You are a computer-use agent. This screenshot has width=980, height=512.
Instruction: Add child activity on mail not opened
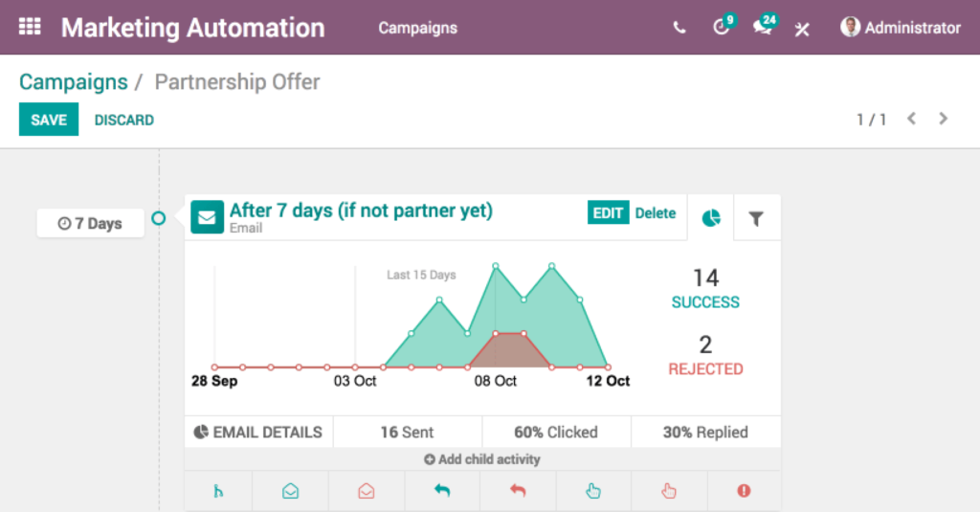pyautogui.click(x=367, y=491)
